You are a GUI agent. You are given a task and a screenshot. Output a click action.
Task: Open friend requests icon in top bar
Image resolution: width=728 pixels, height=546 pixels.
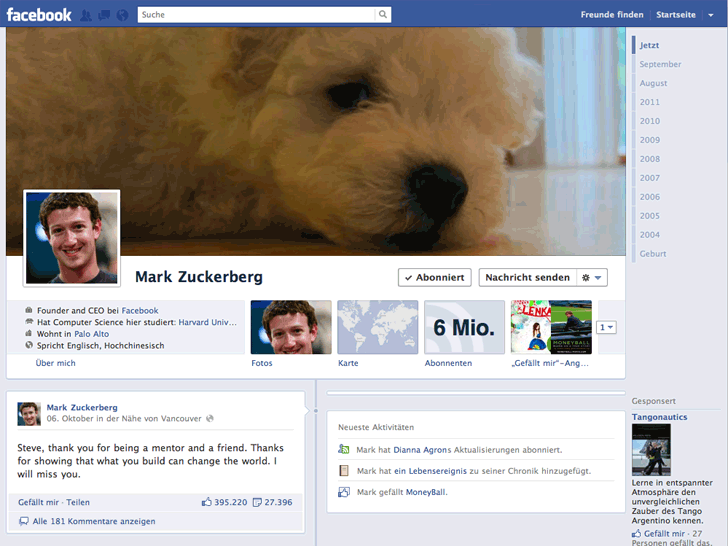point(86,15)
